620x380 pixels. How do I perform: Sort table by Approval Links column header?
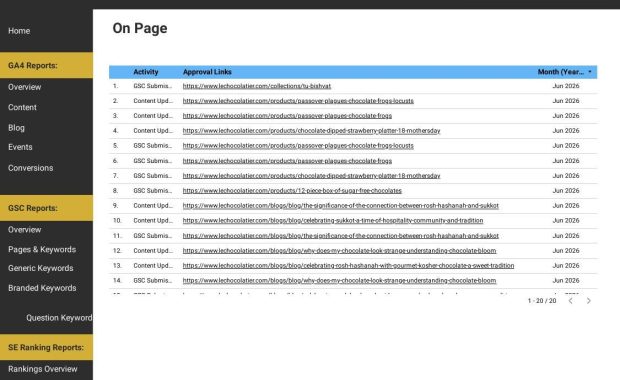(x=207, y=72)
